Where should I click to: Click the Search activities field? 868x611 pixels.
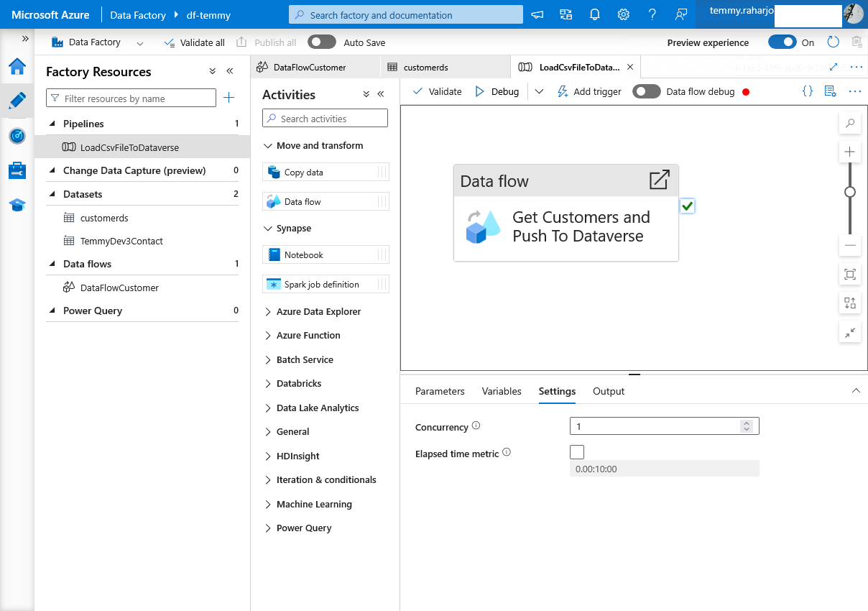click(x=325, y=119)
